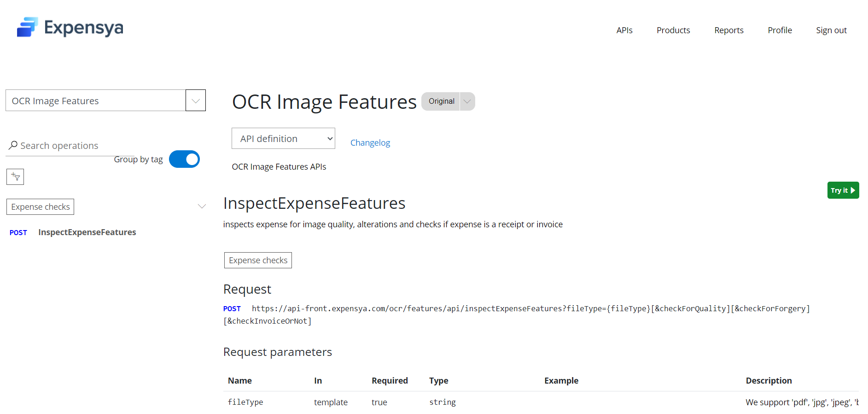This screenshot has height=414, width=868.
Task: Click the Expense checks tag under the description
Action: (258, 260)
